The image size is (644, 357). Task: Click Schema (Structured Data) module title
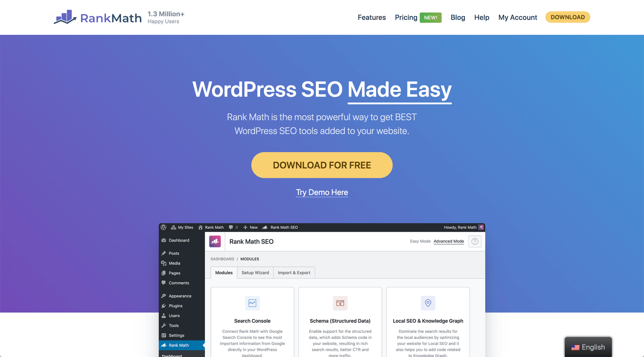pos(340,321)
